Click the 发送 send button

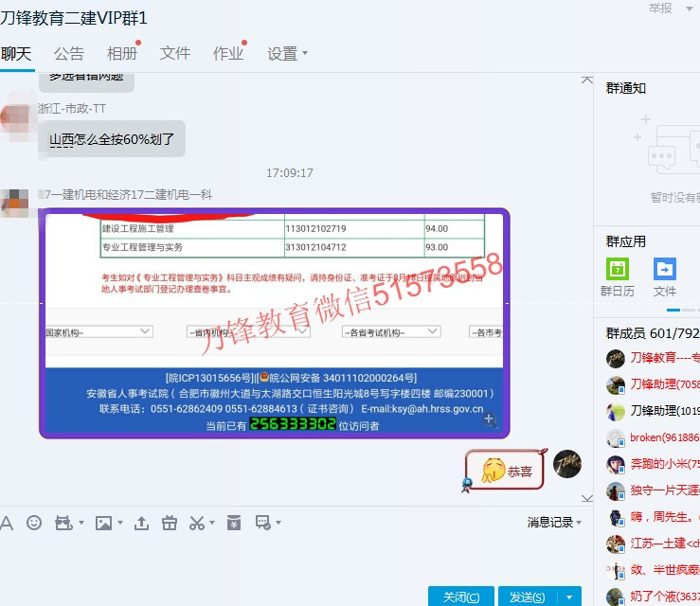click(x=527, y=597)
